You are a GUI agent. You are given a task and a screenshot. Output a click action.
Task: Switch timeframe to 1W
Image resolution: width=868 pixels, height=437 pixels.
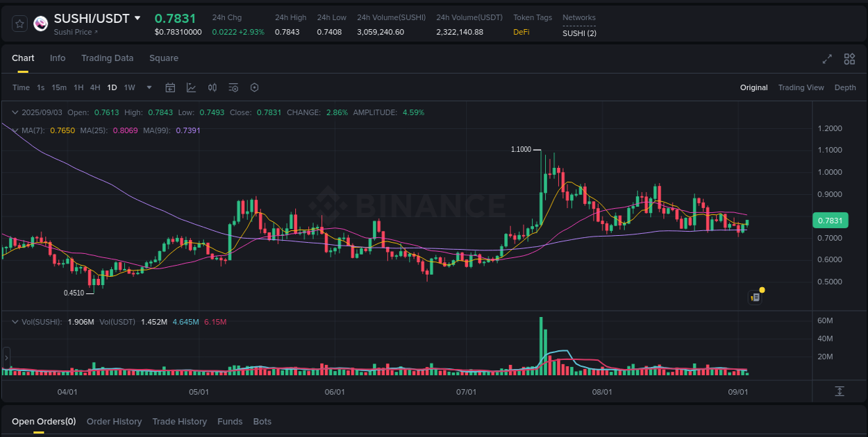(x=129, y=87)
